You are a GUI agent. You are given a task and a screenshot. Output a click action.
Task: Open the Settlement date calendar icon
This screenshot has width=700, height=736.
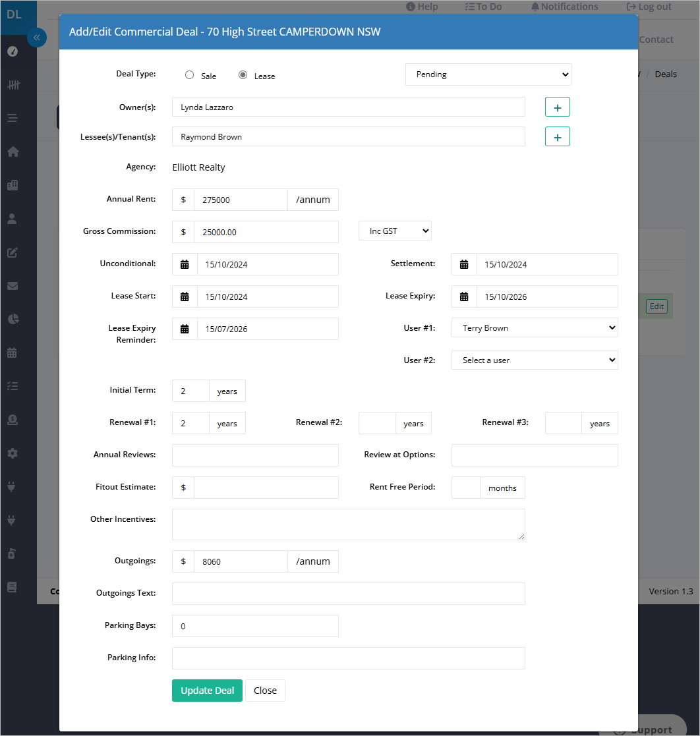(x=464, y=264)
